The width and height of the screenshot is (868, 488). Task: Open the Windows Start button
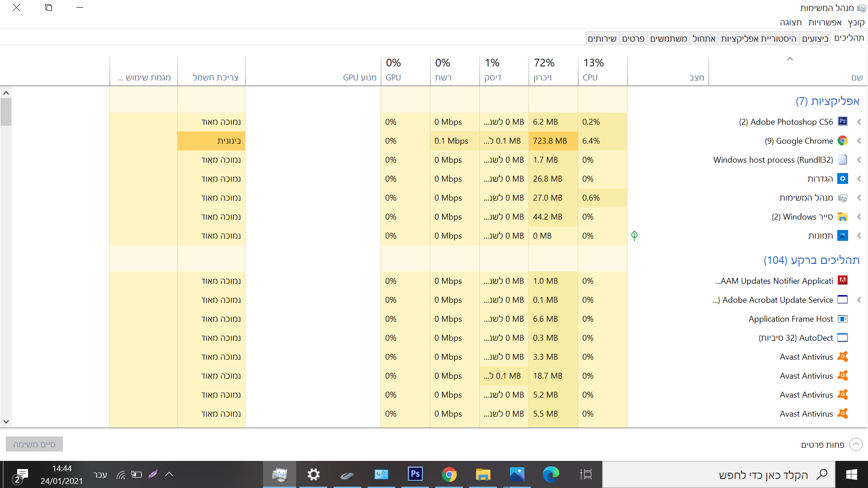tap(851, 474)
